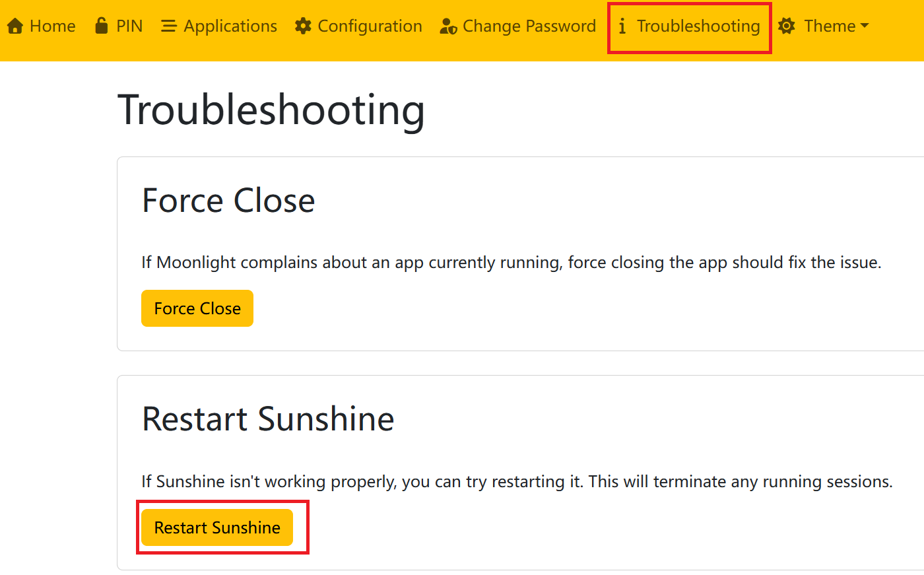Image resolution: width=924 pixels, height=575 pixels.
Task: Select the Troubleshooting nav item
Action: click(690, 26)
